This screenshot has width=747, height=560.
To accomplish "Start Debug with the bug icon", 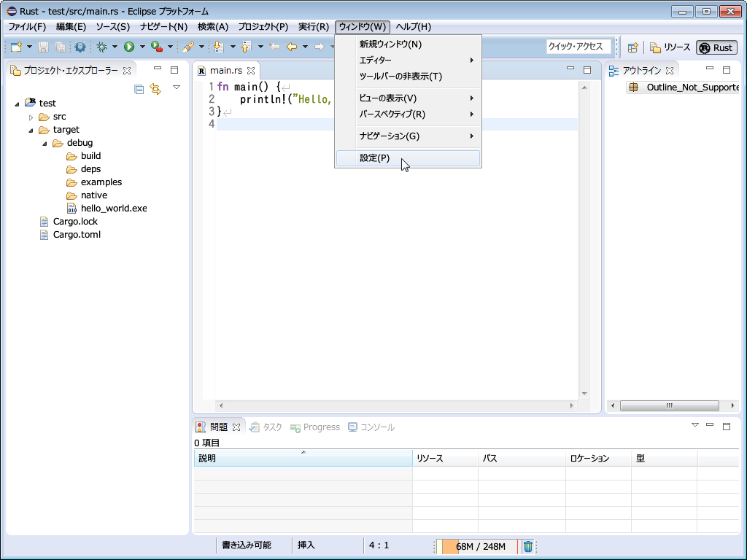I will (101, 47).
